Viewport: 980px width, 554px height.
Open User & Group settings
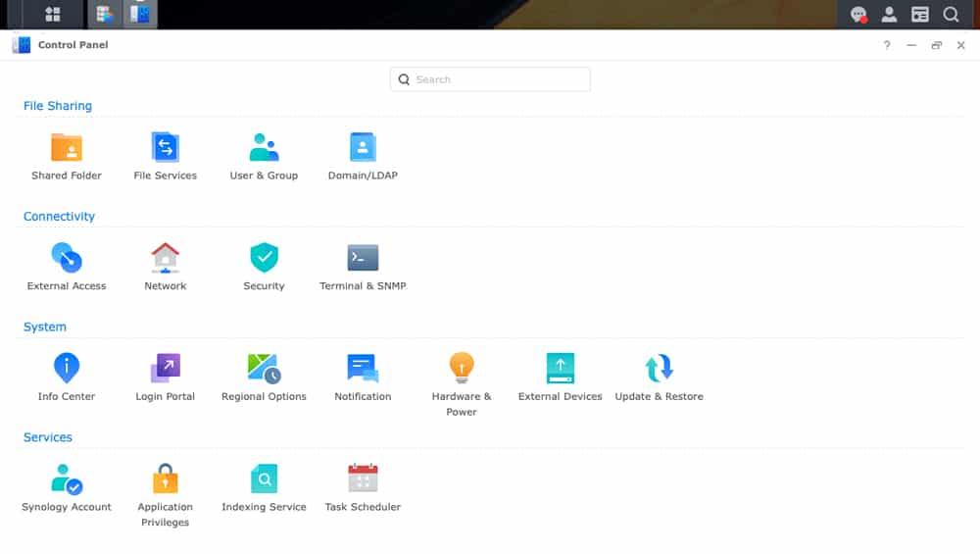[264, 156]
